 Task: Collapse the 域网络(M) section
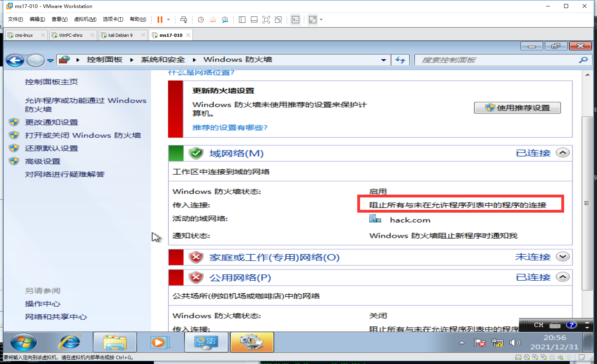(563, 153)
